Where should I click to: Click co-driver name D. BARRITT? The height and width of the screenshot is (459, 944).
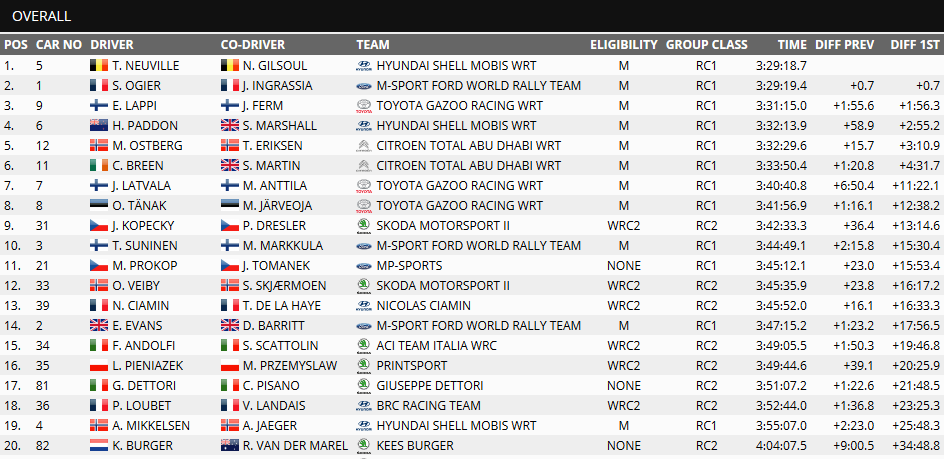point(273,326)
